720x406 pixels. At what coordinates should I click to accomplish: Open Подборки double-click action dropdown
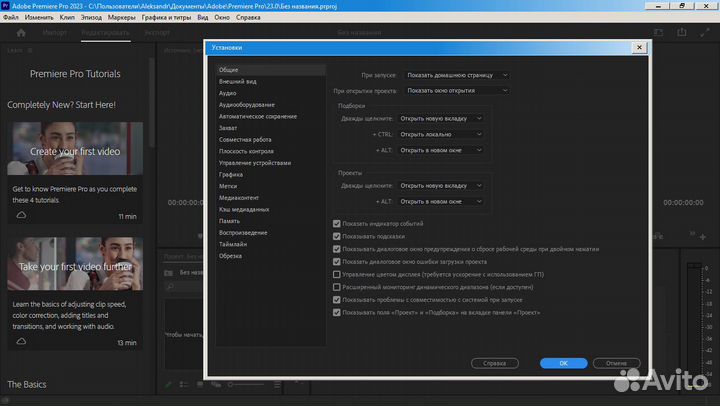[441, 118]
